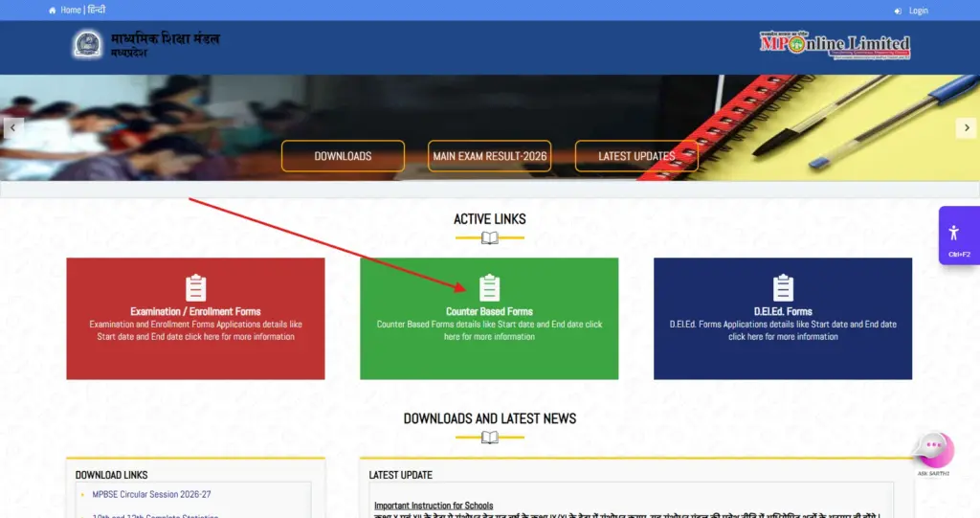Click D.El.Ed. Forms Applications description text
Viewport: 980px width, 518px height.
783,330
